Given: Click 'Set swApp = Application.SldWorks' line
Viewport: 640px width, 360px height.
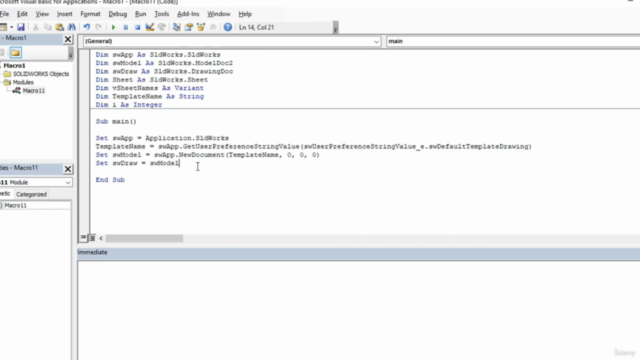Looking at the screenshot, I should coord(162,138).
